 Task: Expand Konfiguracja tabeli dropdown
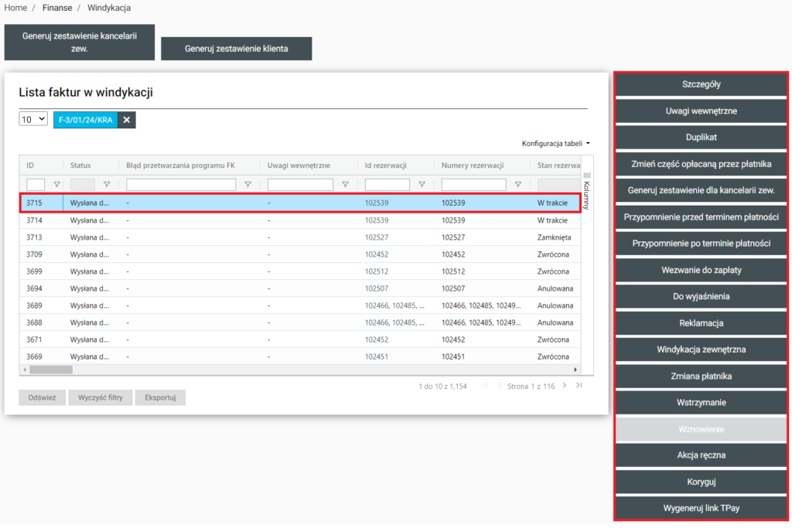pos(555,144)
